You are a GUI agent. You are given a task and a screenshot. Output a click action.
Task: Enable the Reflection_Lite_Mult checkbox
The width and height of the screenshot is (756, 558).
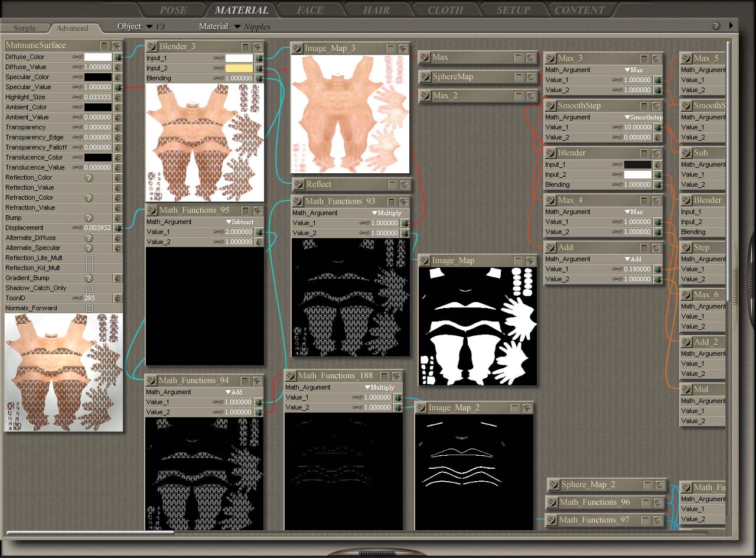click(x=89, y=258)
